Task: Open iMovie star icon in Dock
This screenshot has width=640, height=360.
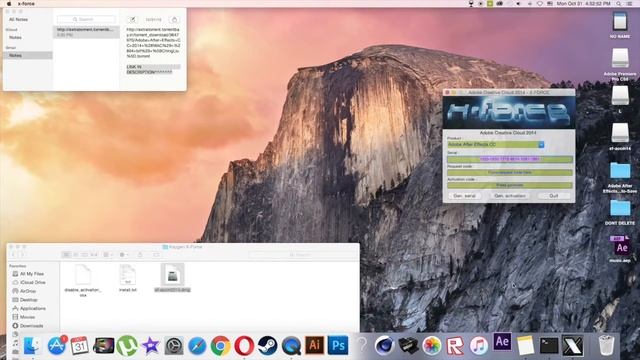Action: (x=151, y=346)
